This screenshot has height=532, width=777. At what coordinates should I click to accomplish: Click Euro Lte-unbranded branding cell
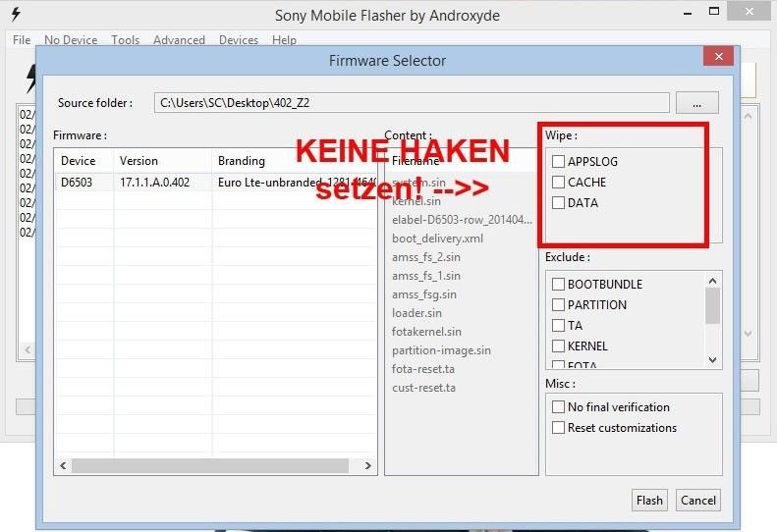pyautogui.click(x=297, y=183)
